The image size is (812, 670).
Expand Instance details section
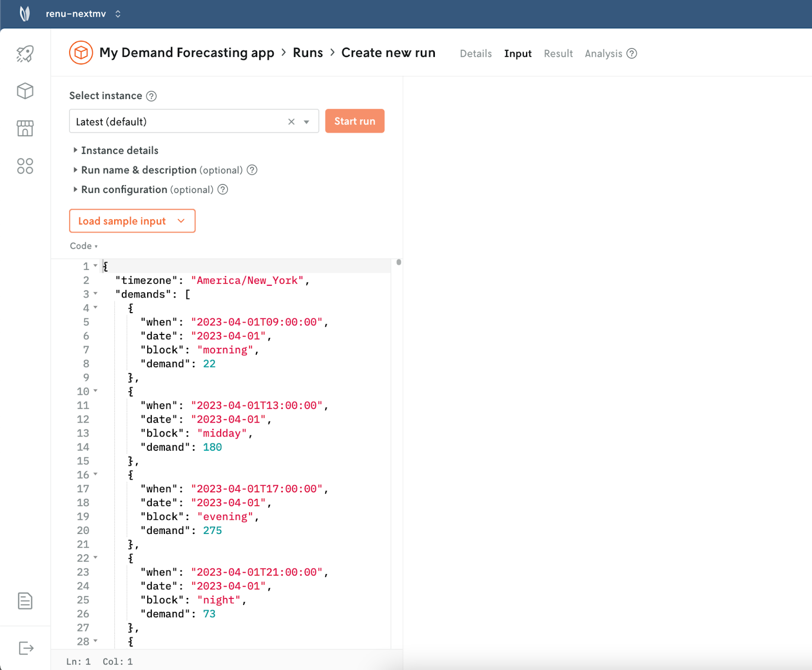pos(116,151)
